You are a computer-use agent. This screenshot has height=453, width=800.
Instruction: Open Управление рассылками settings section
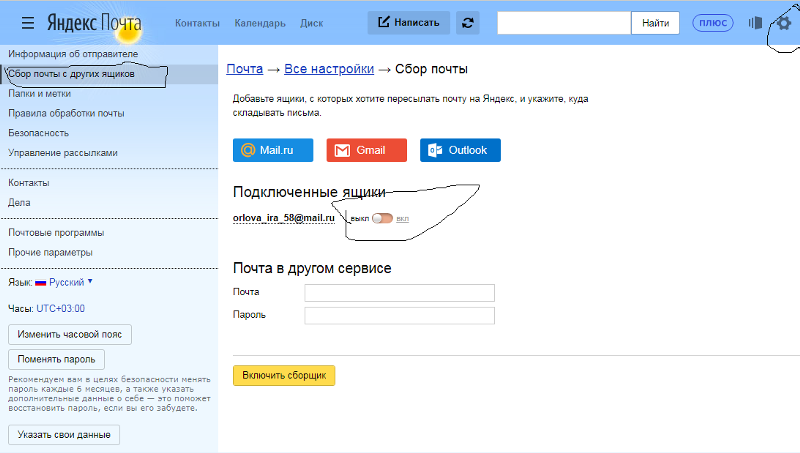click(63, 153)
